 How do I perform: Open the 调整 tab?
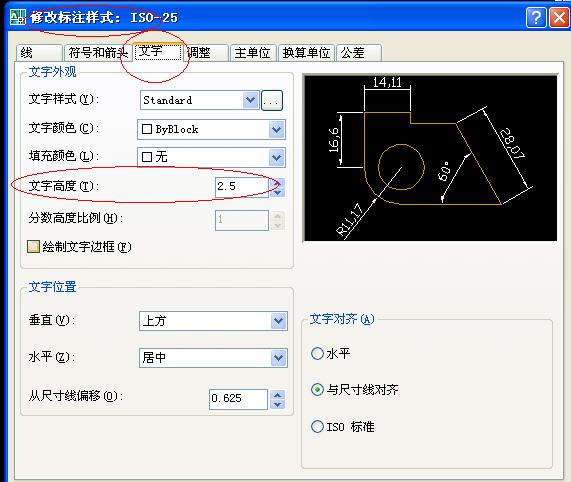click(207, 53)
